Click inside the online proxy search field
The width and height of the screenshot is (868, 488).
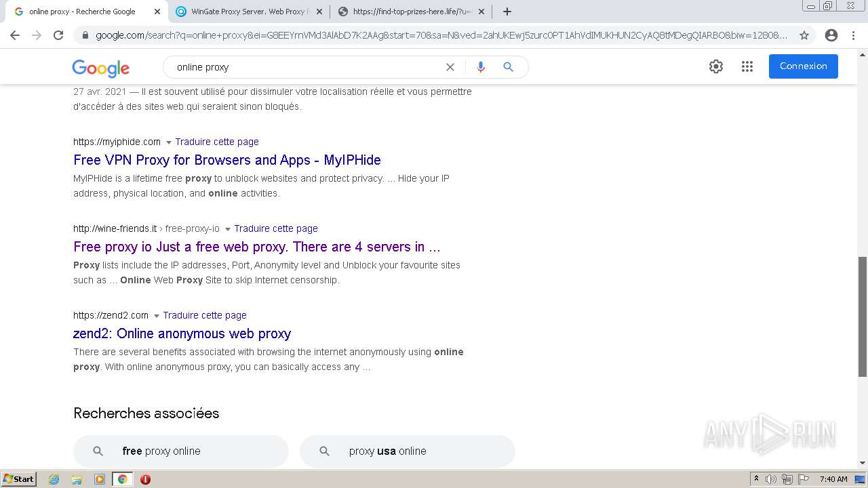305,67
